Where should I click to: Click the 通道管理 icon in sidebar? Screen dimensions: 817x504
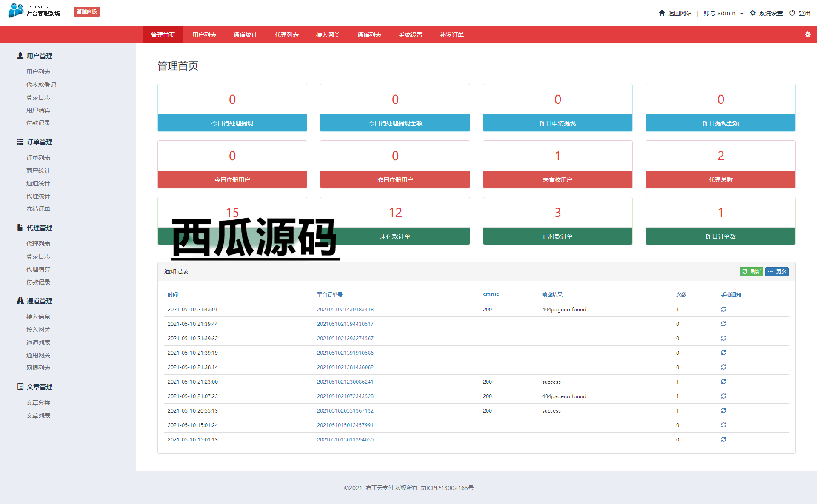tap(20, 301)
